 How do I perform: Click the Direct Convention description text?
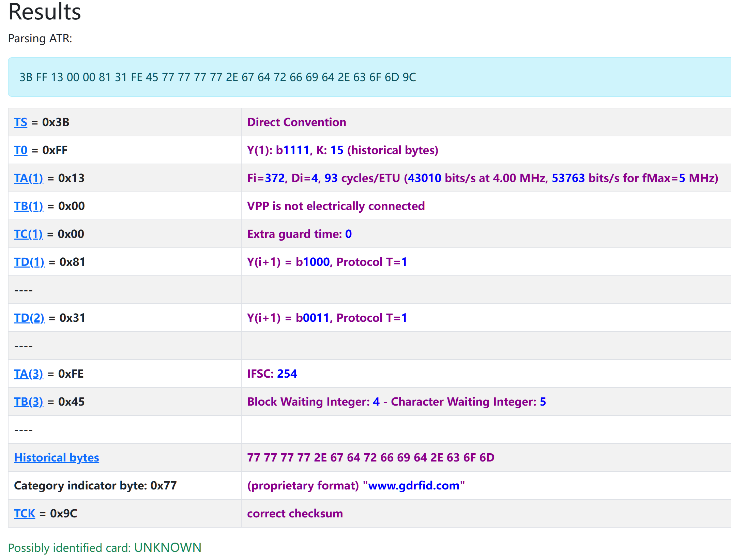click(296, 122)
